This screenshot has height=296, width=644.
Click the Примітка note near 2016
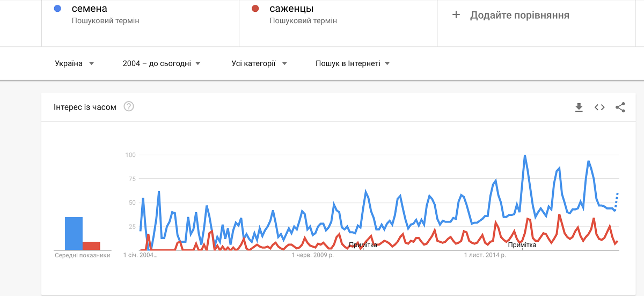522,245
